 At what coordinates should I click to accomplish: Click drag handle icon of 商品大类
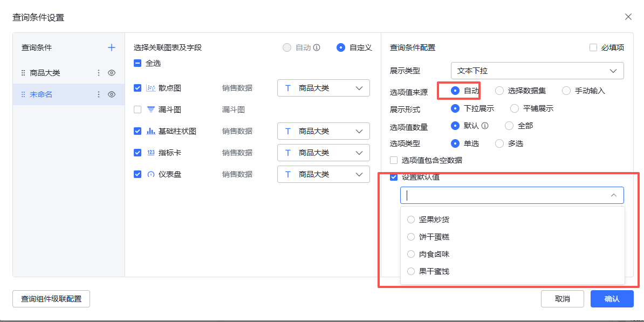[23, 73]
